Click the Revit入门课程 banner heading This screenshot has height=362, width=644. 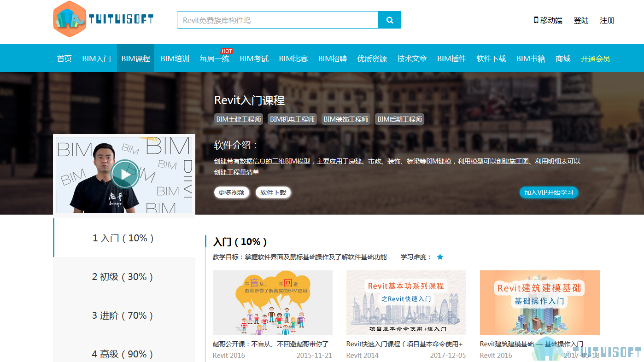coord(249,100)
